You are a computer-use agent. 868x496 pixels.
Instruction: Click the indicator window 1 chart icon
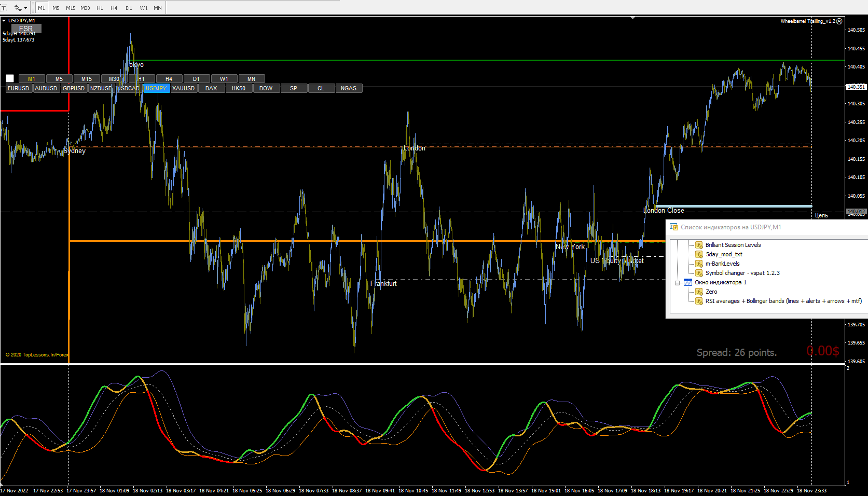688,282
